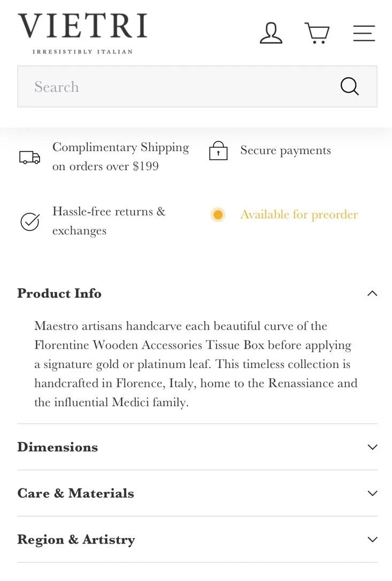Screen dimensions: 392x581
Task: Open the Dimensions heading
Action: click(x=58, y=447)
